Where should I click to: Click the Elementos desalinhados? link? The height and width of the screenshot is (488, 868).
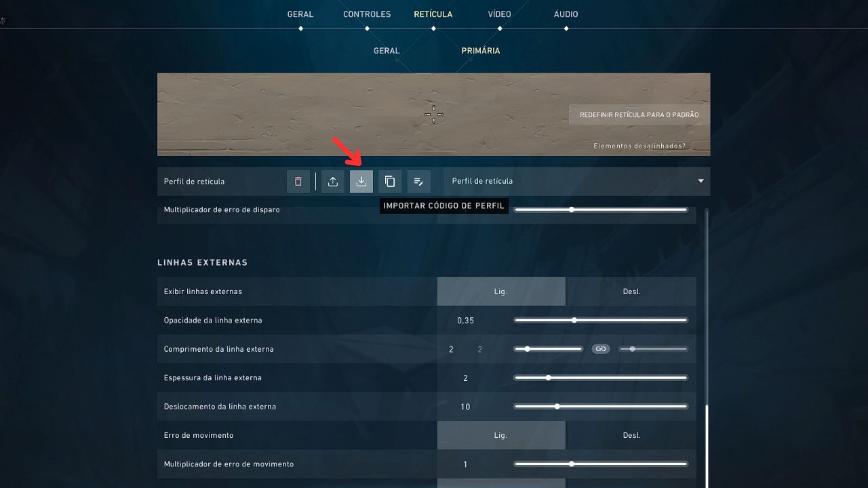point(639,145)
